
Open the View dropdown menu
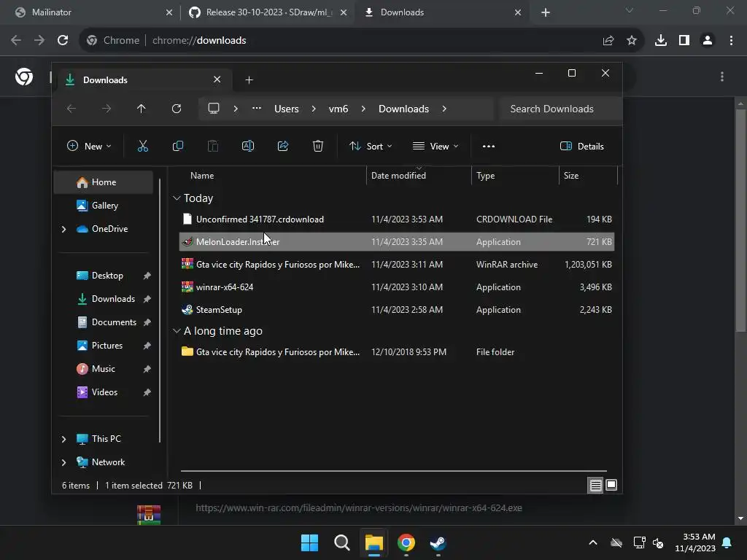tap(436, 146)
